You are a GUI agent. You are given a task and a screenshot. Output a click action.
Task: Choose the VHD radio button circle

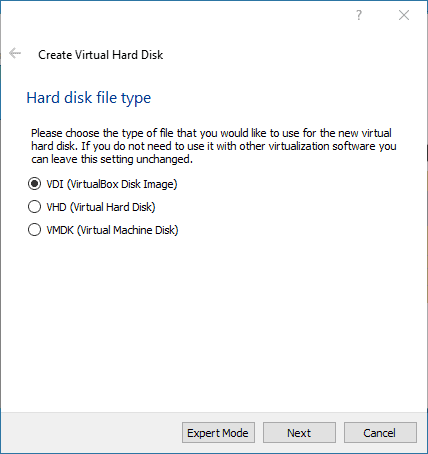tap(34, 207)
